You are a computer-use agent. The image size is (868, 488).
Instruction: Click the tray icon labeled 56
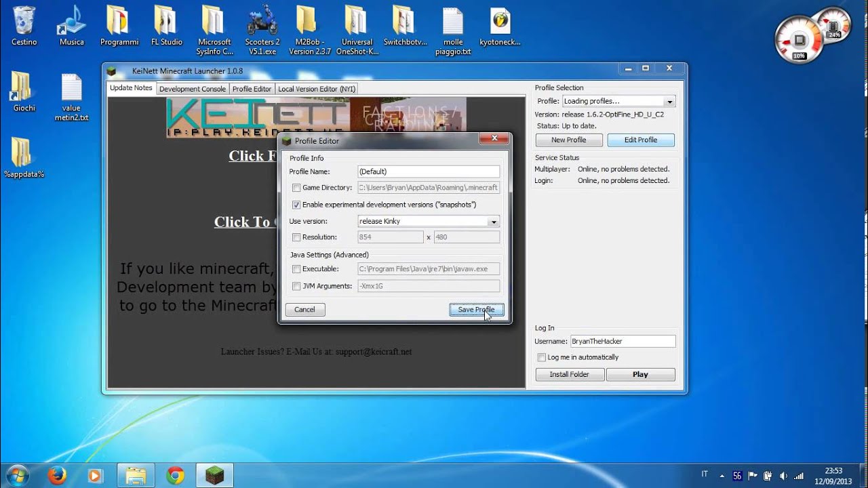tap(737, 476)
